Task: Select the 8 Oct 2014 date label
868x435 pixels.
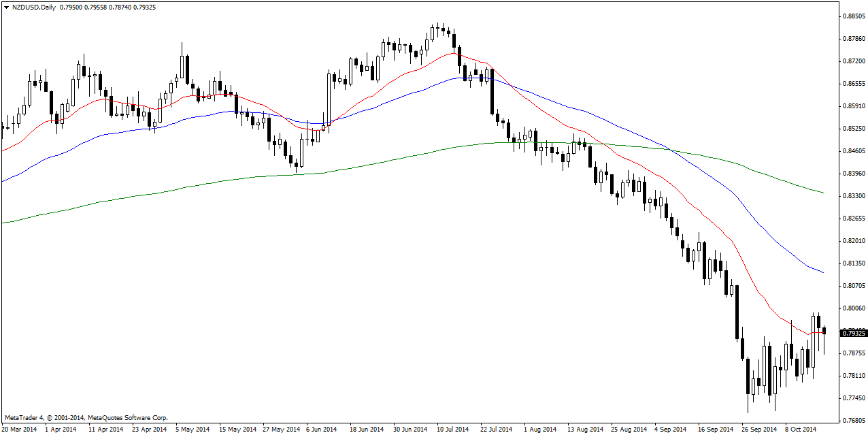Action: (x=800, y=430)
